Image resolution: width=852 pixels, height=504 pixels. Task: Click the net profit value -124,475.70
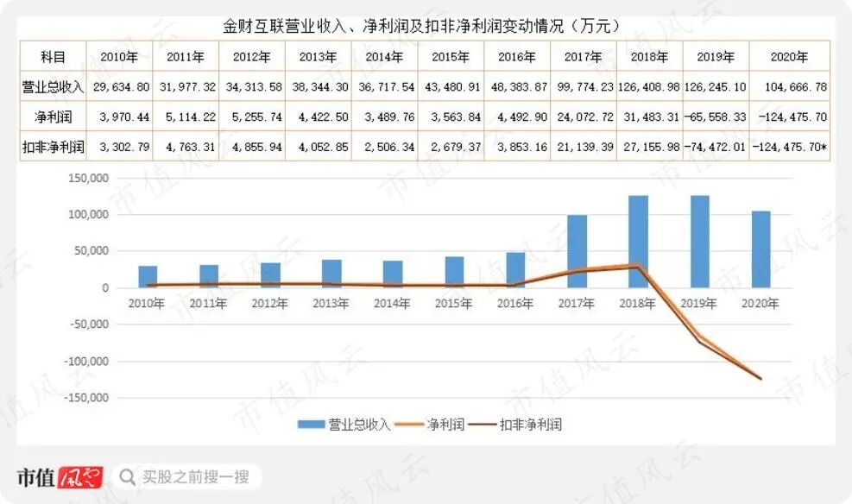point(792,117)
